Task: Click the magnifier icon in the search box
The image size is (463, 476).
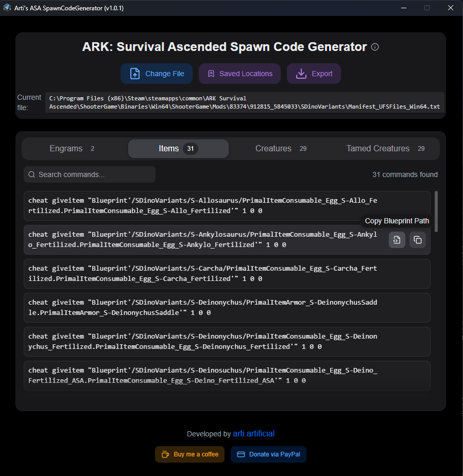Action: [x=32, y=174]
